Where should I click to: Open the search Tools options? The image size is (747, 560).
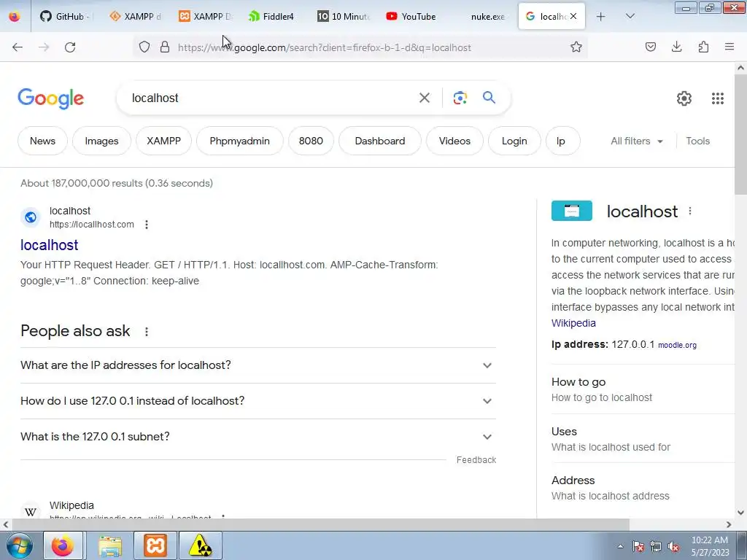pos(697,141)
